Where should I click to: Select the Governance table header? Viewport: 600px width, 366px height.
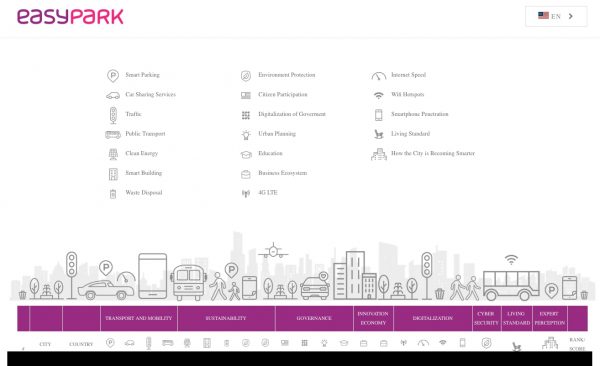(x=314, y=318)
